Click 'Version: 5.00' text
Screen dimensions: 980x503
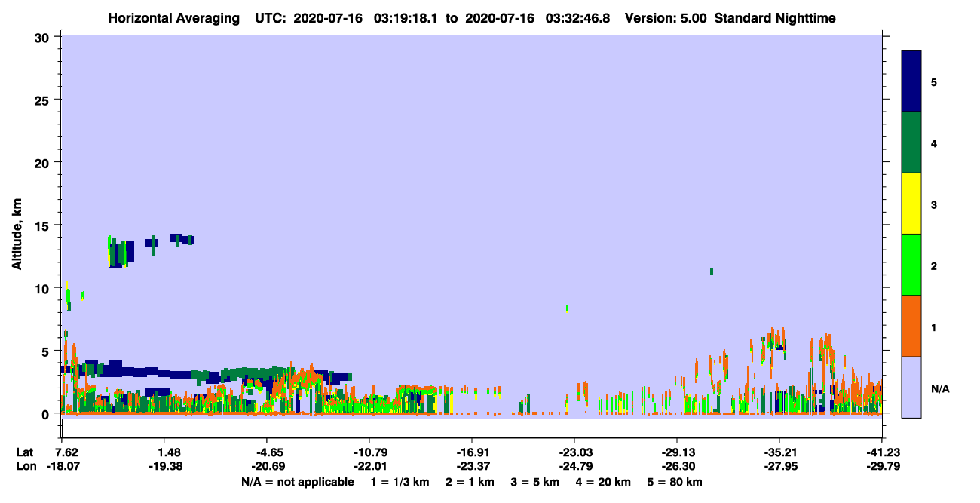664,18
